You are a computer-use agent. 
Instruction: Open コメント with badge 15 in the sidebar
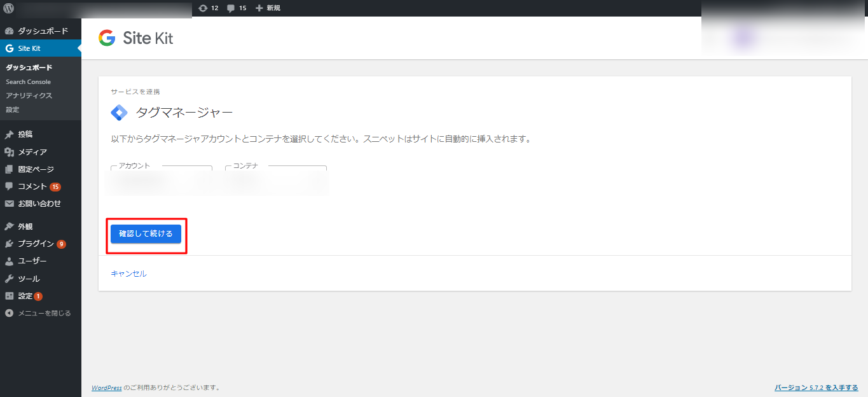click(41, 186)
